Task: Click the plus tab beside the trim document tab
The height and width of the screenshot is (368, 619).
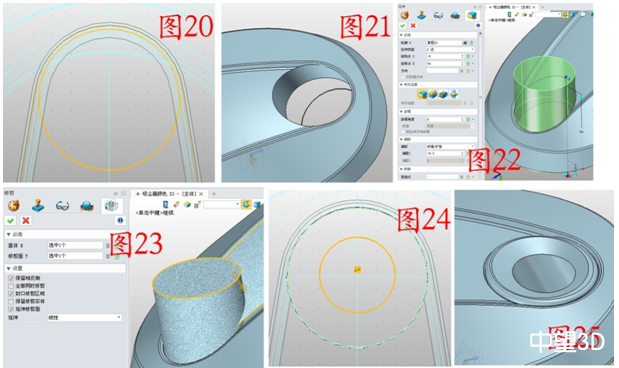Action: 214,194
